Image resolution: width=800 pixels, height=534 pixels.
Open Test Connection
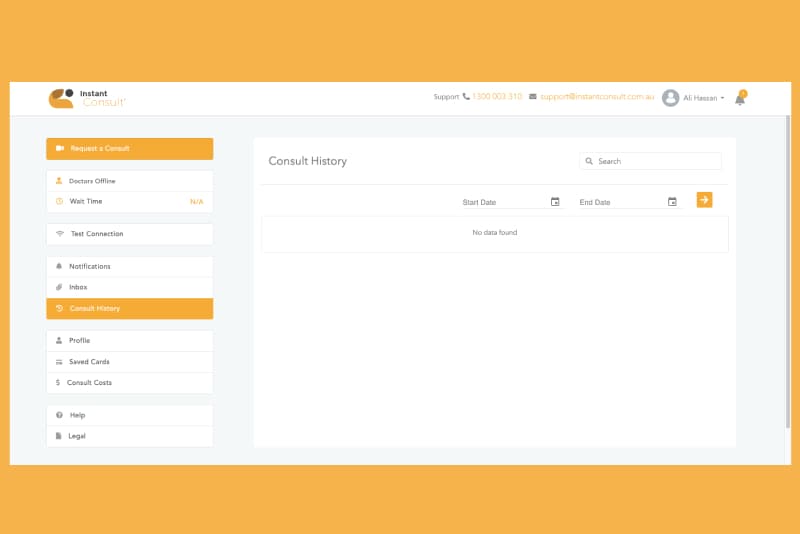[130, 234]
